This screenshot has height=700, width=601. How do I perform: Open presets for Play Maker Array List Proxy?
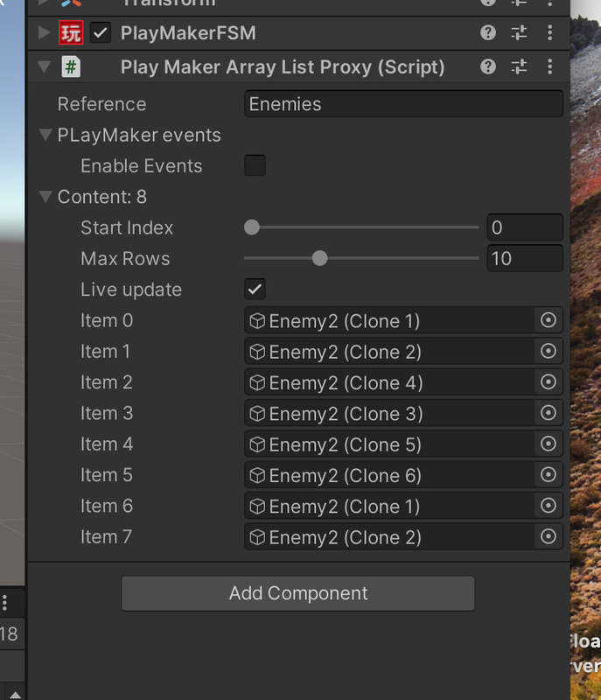click(x=519, y=67)
